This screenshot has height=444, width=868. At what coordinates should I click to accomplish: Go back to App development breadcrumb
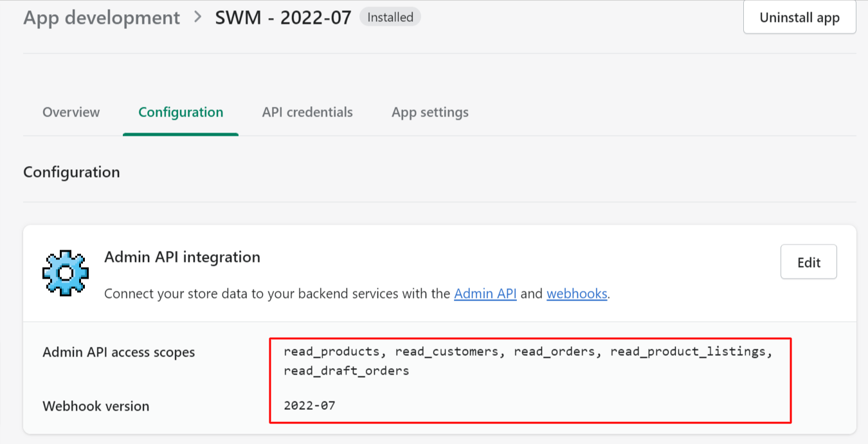coord(102,17)
